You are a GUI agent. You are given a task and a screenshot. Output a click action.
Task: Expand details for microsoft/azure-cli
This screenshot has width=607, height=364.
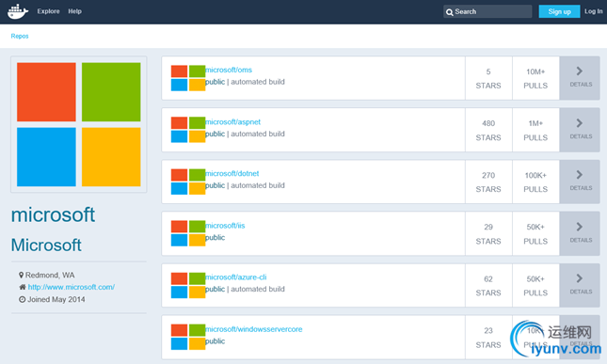click(x=580, y=286)
